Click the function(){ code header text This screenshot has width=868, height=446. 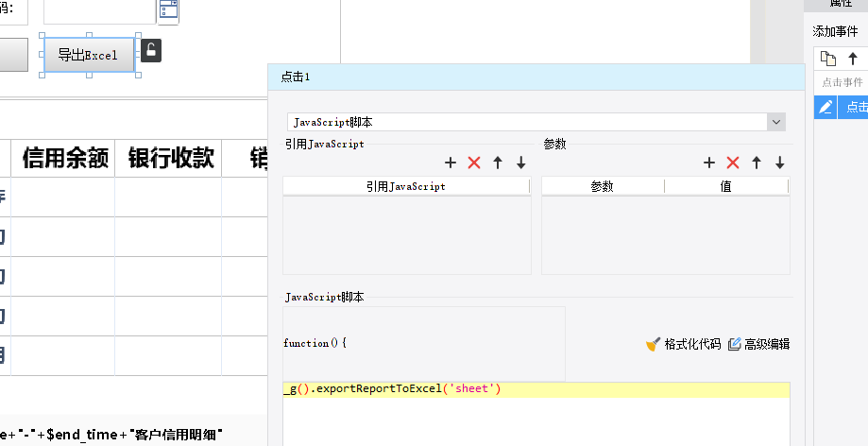coord(315,343)
